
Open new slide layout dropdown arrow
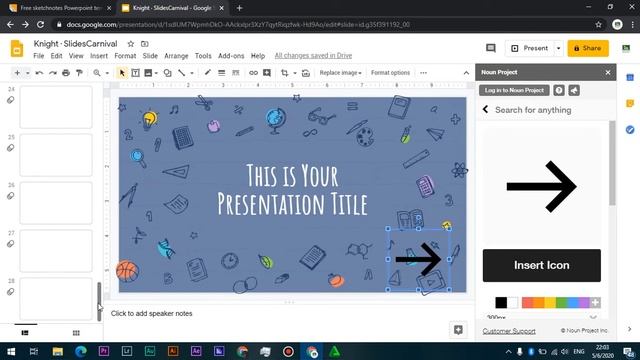coord(28,73)
